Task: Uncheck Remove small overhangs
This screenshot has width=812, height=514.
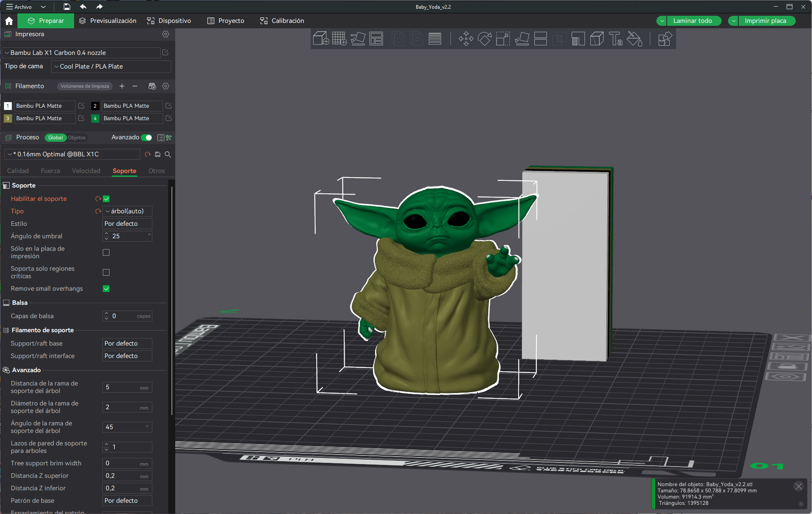Action: pyautogui.click(x=106, y=289)
